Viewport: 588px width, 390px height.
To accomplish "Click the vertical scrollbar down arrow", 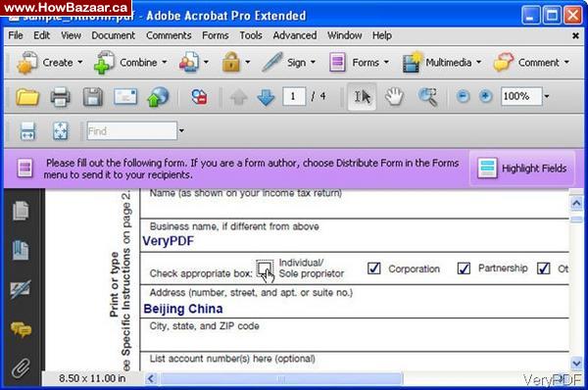I will click(576, 363).
